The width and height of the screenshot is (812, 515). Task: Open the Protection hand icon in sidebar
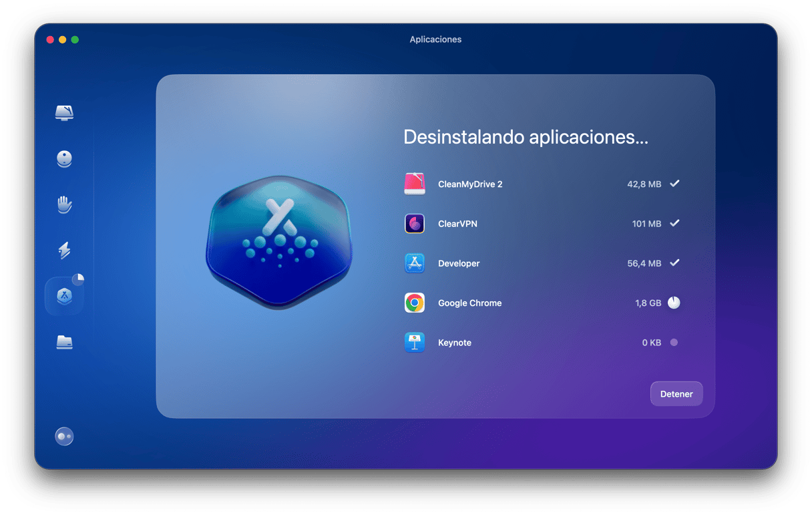(x=64, y=204)
